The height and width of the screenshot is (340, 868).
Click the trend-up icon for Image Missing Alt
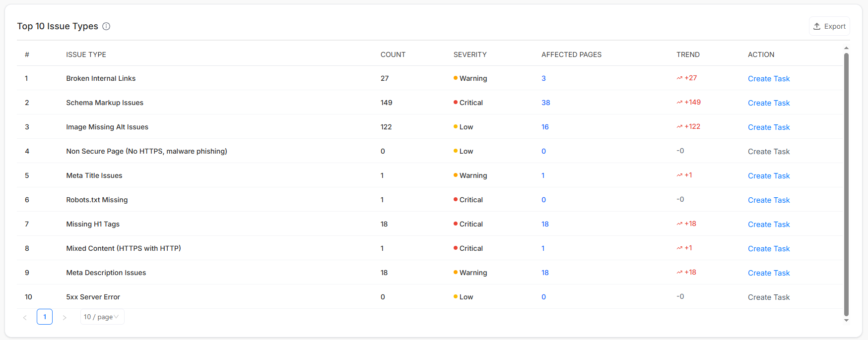tap(679, 126)
